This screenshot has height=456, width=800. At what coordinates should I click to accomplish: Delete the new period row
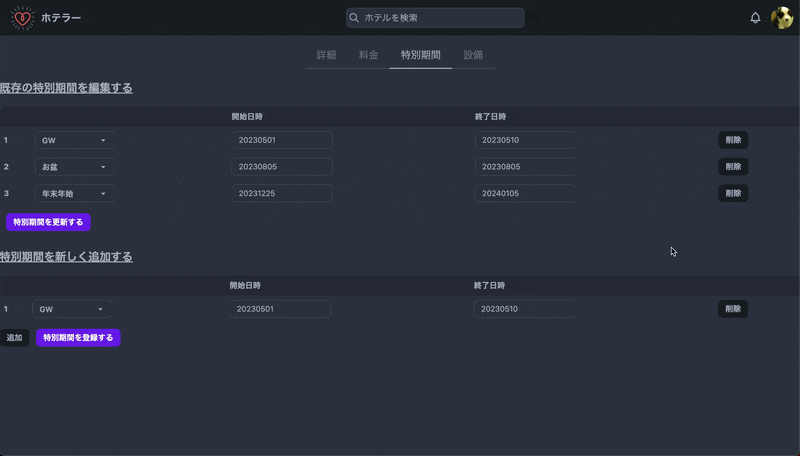(733, 309)
